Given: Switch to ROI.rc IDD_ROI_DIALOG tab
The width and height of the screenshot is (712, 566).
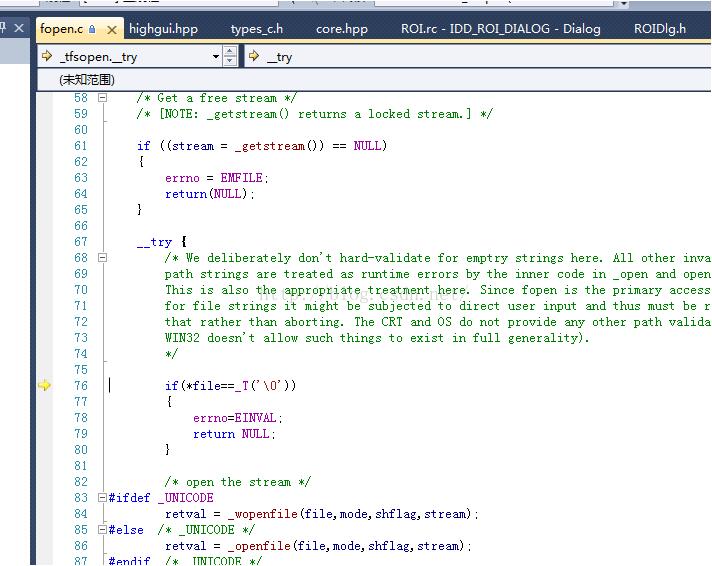Looking at the screenshot, I should tap(500, 29).
